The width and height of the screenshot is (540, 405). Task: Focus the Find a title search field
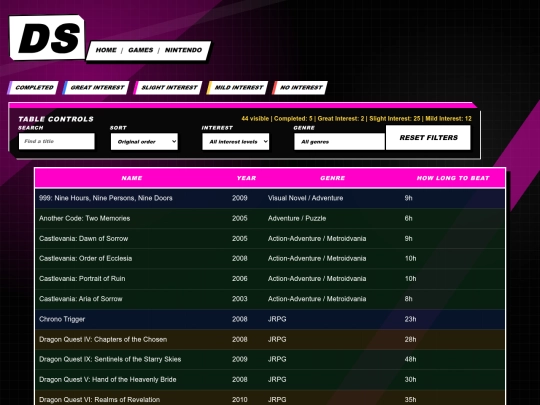click(56, 141)
